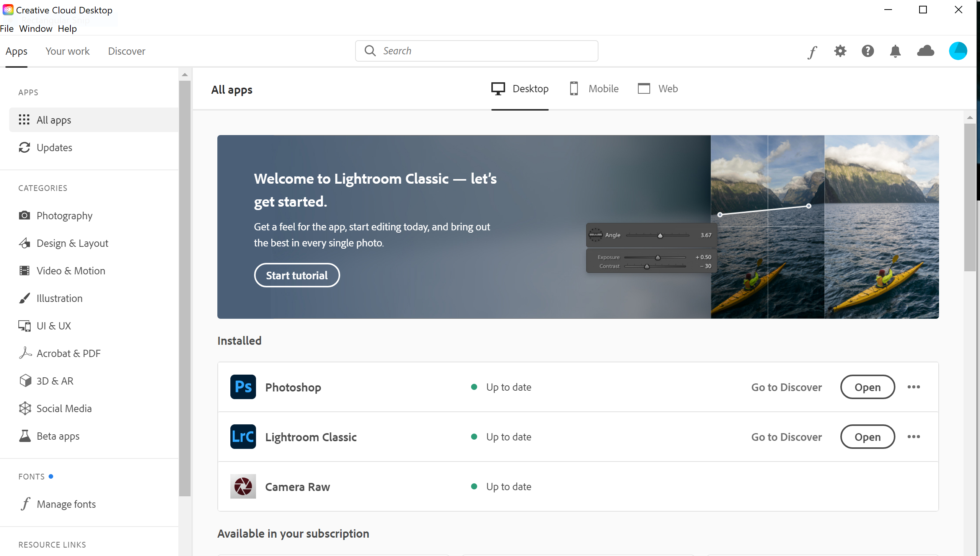This screenshot has width=980, height=556.
Task: Click Start tutorial button
Action: (297, 275)
